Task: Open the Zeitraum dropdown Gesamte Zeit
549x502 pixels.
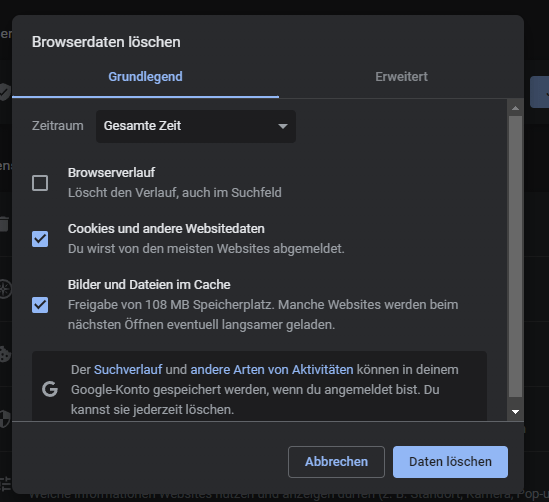Action: click(196, 126)
